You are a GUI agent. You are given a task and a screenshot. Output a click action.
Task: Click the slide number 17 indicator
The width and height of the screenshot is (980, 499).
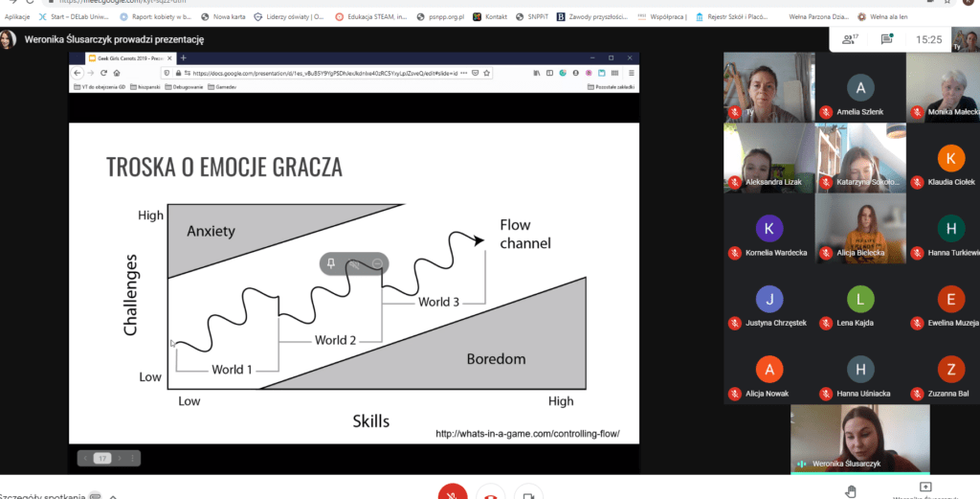click(x=102, y=459)
